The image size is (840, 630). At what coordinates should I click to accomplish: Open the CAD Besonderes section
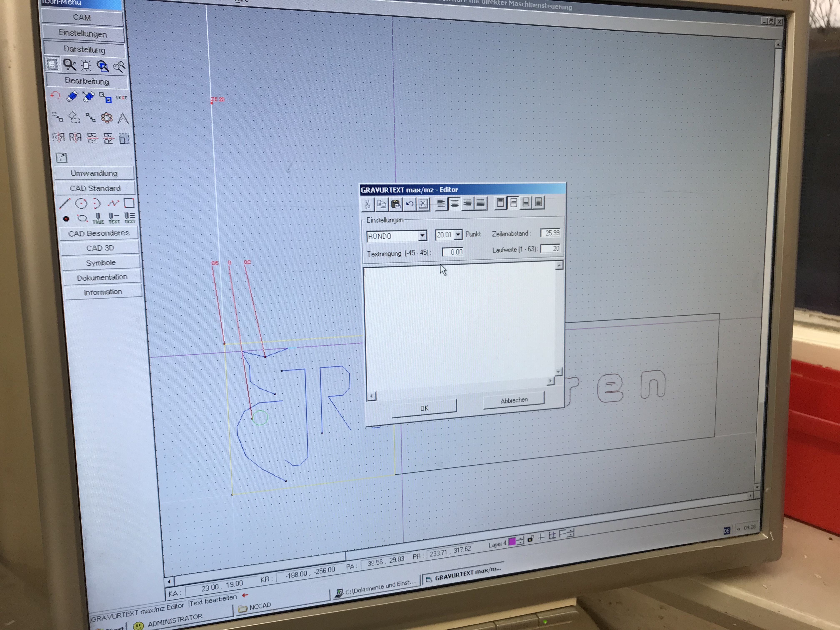point(99,233)
